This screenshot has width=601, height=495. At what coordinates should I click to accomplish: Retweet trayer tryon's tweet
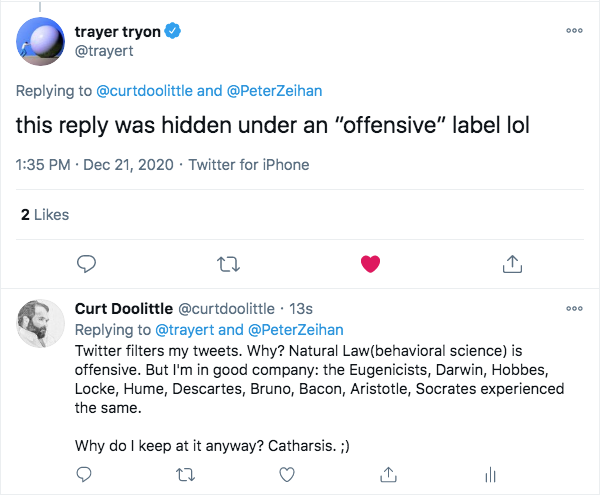229,263
